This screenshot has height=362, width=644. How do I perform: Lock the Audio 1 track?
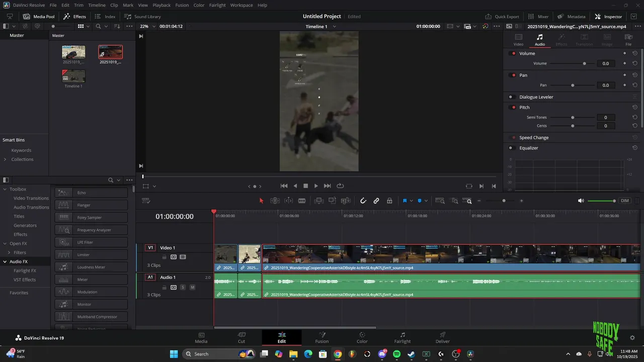pos(164,288)
